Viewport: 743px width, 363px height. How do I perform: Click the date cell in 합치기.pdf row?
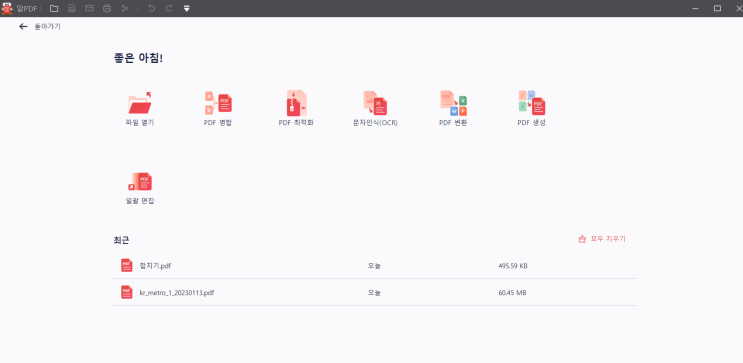[x=374, y=266]
